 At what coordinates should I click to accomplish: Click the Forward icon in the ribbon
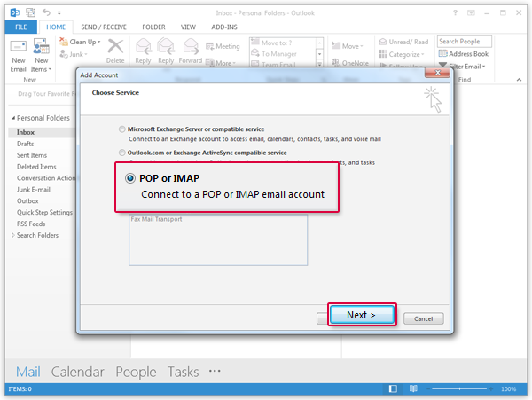pos(191,51)
